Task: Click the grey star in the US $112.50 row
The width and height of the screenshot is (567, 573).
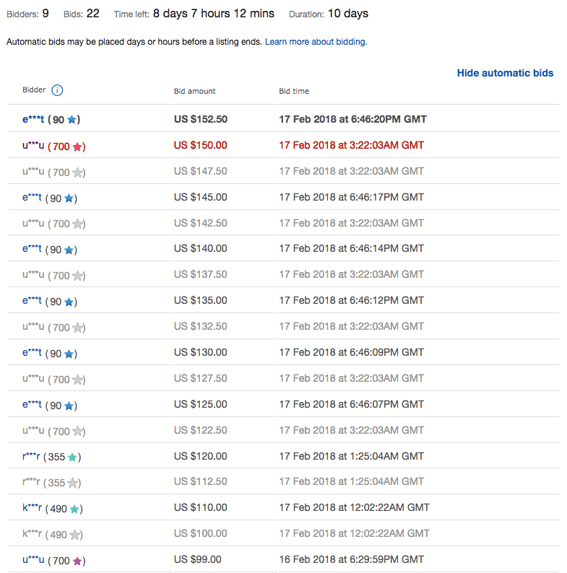Action: point(73,483)
